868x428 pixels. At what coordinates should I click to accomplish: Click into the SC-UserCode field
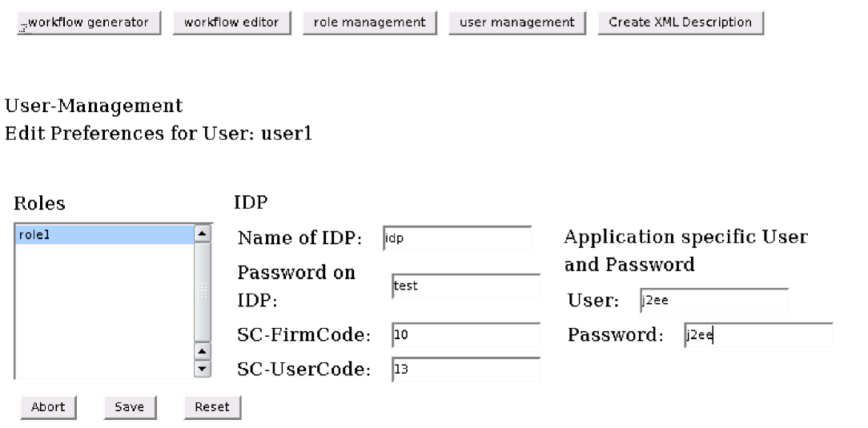466,370
